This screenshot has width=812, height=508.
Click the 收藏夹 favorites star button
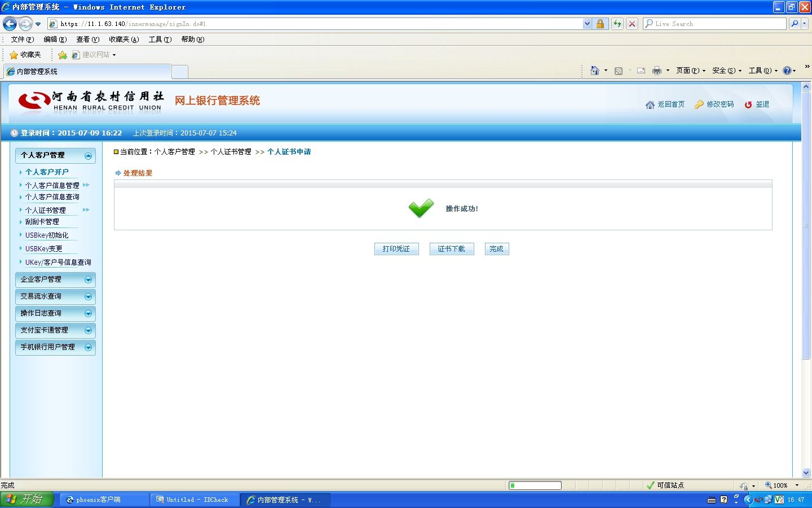click(25, 55)
